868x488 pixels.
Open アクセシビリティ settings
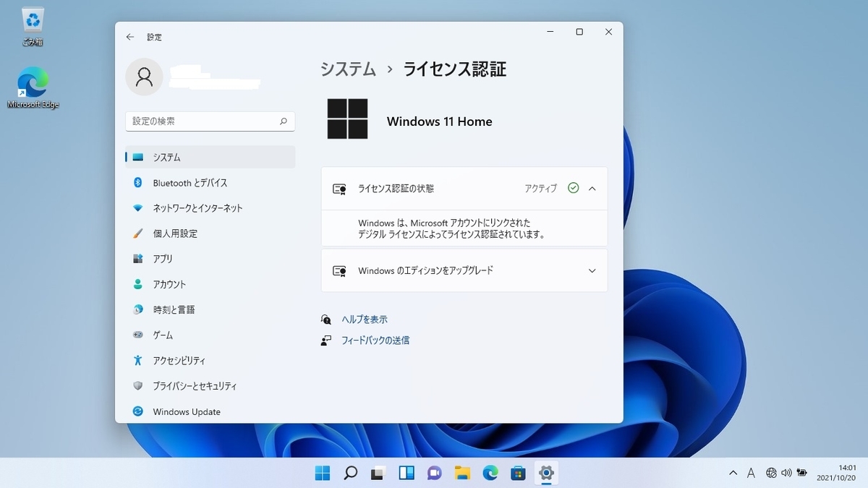point(210,360)
